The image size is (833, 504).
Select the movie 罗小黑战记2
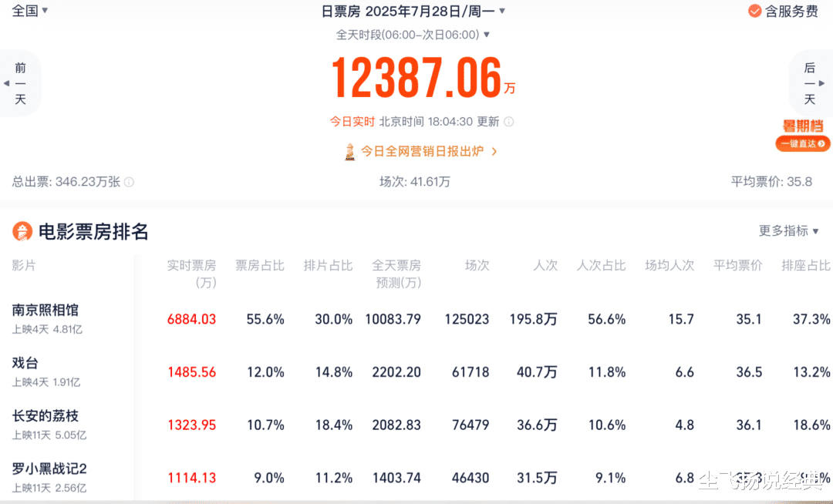click(x=48, y=469)
